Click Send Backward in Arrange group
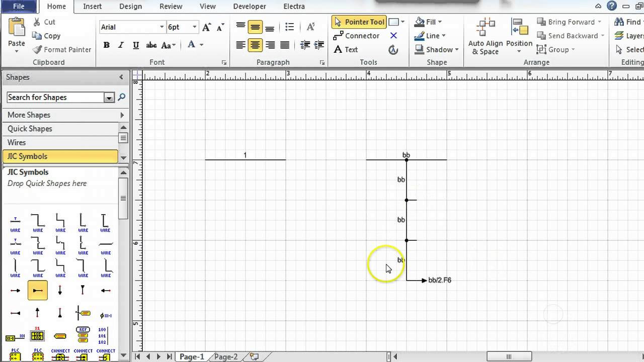 point(571,36)
